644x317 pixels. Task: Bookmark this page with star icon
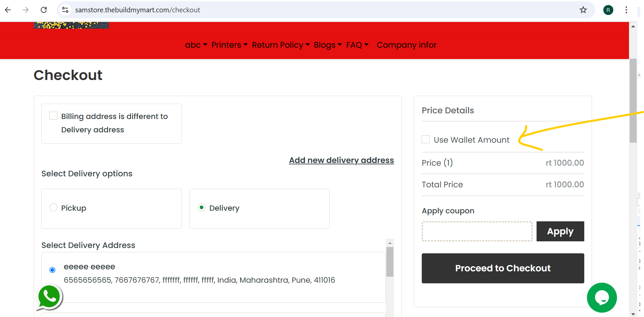(583, 10)
